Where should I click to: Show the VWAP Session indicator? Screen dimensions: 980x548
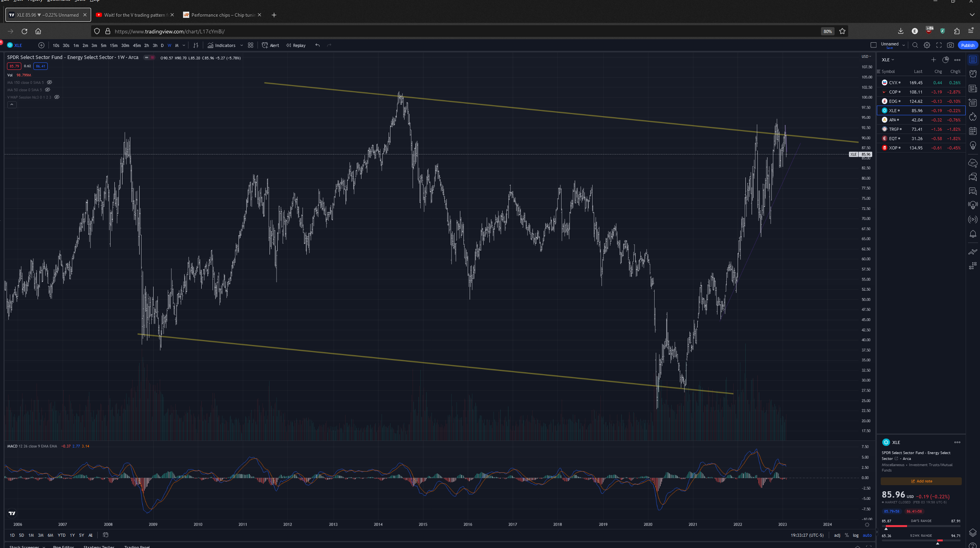pos(57,97)
